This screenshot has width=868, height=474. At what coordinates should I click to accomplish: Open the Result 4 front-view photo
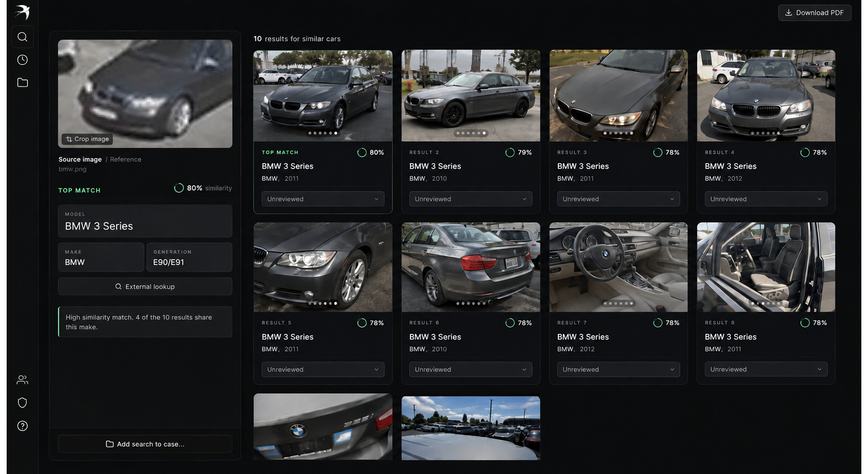click(766, 96)
